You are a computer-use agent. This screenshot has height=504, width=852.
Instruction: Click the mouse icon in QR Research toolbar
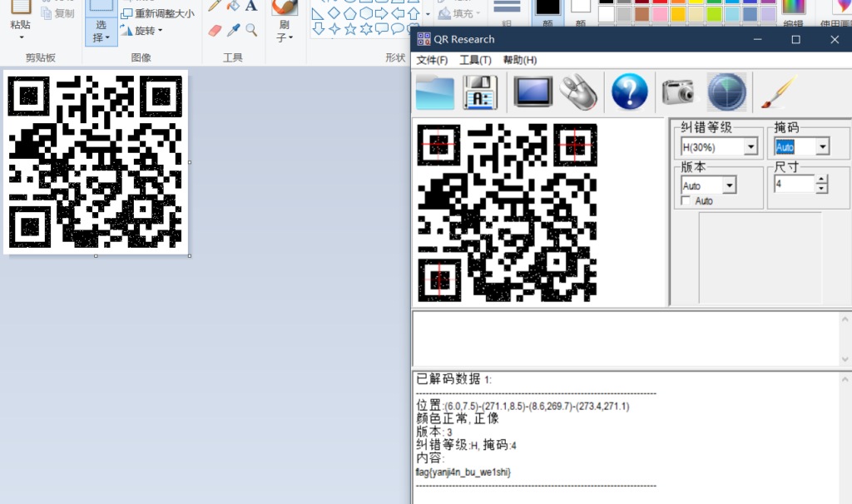[x=578, y=92]
